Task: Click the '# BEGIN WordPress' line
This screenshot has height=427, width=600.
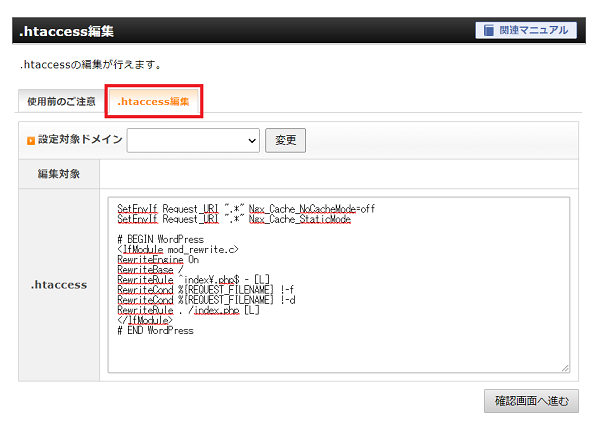Action: click(x=161, y=240)
